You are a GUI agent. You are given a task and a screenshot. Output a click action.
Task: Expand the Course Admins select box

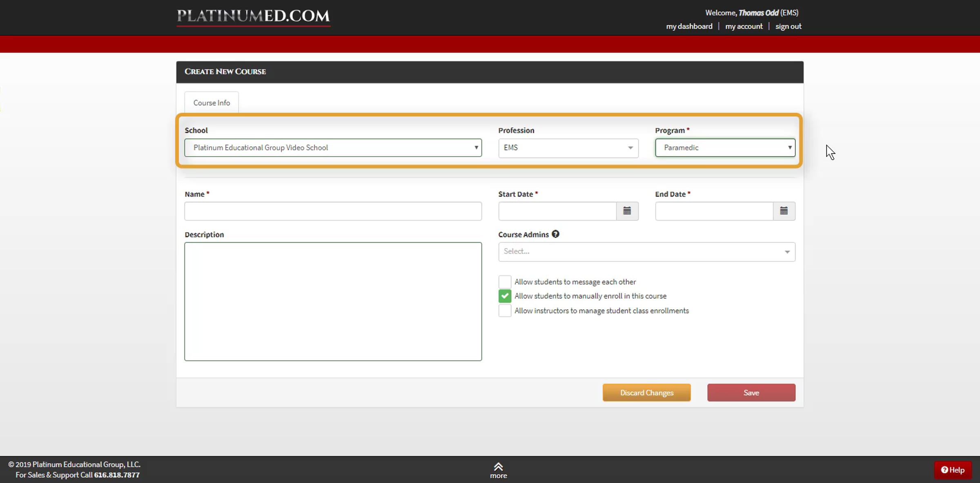646,252
